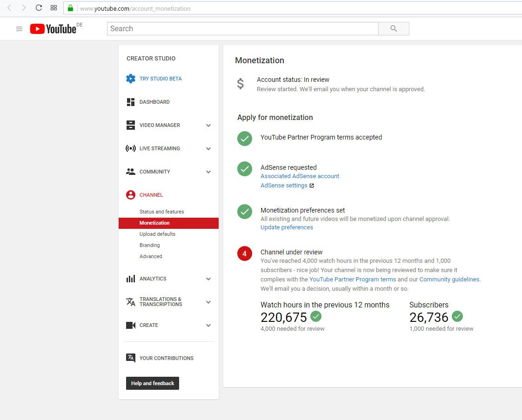Viewport: 522px width, 420px height.
Task: Click the Your Contributions icon
Action: pos(130,358)
